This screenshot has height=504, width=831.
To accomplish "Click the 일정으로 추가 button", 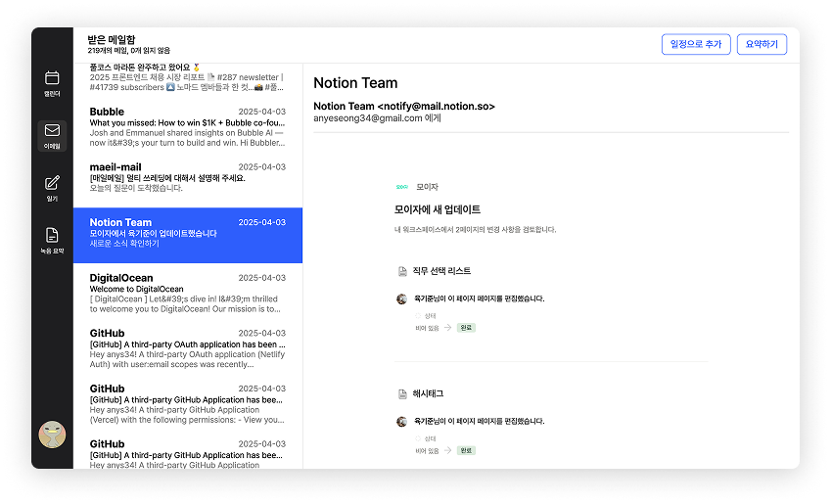I will pos(696,44).
